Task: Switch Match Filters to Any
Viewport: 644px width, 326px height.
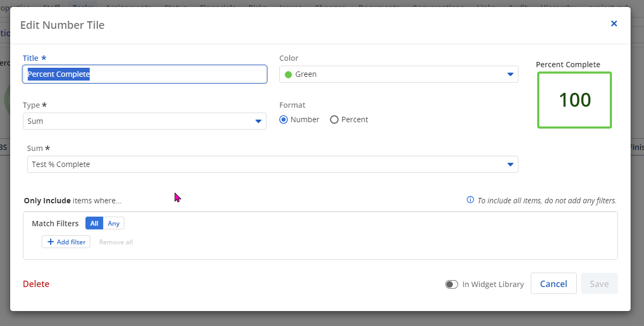Action: (113, 224)
